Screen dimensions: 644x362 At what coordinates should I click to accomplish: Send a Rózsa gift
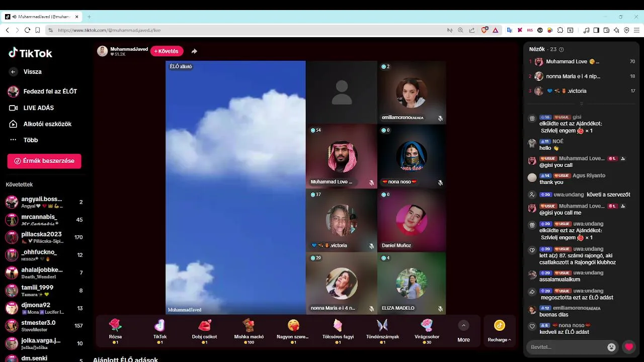115,331
